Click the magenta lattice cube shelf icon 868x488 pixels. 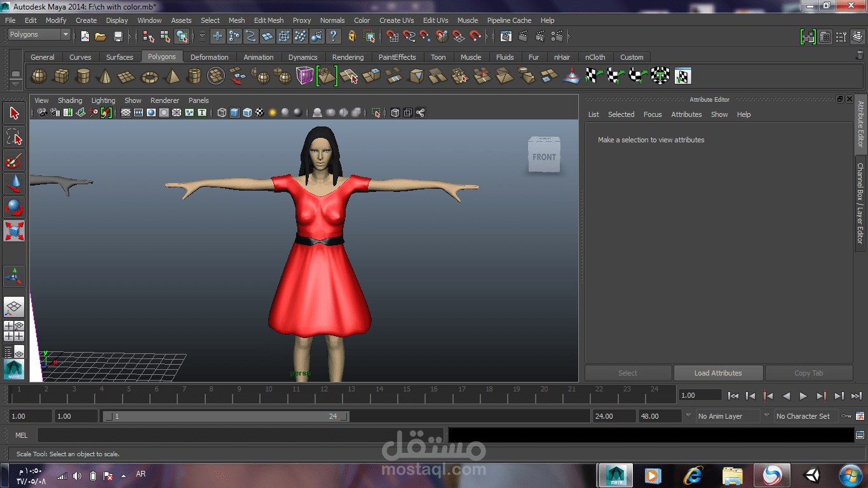pyautogui.click(x=305, y=76)
